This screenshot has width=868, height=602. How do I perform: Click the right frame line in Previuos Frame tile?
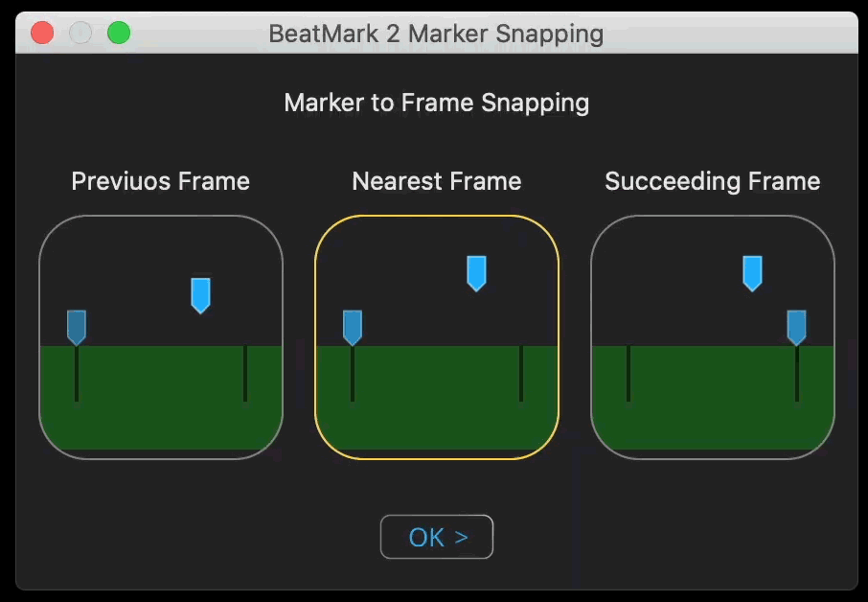pos(245,374)
